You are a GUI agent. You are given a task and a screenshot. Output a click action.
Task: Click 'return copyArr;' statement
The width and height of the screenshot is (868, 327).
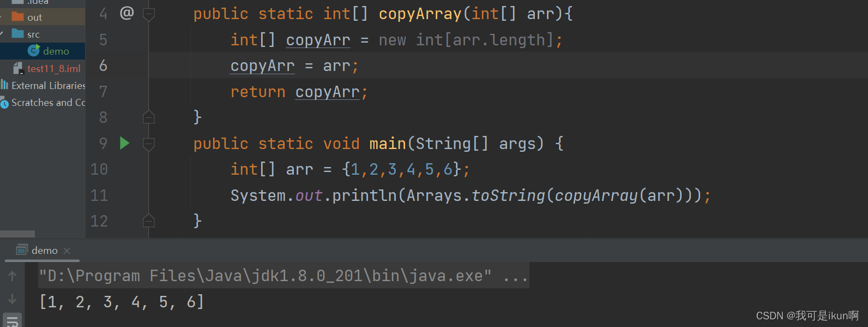point(299,92)
